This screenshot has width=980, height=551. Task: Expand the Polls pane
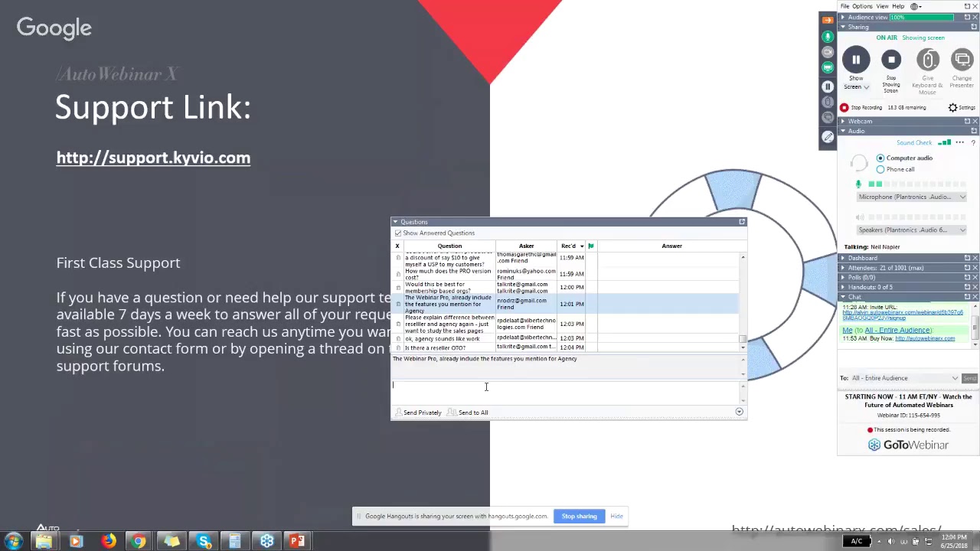(843, 277)
